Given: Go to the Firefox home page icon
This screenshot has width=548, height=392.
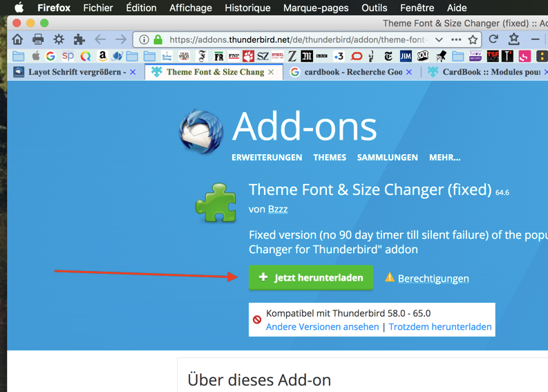Looking at the screenshot, I should tap(17, 39).
